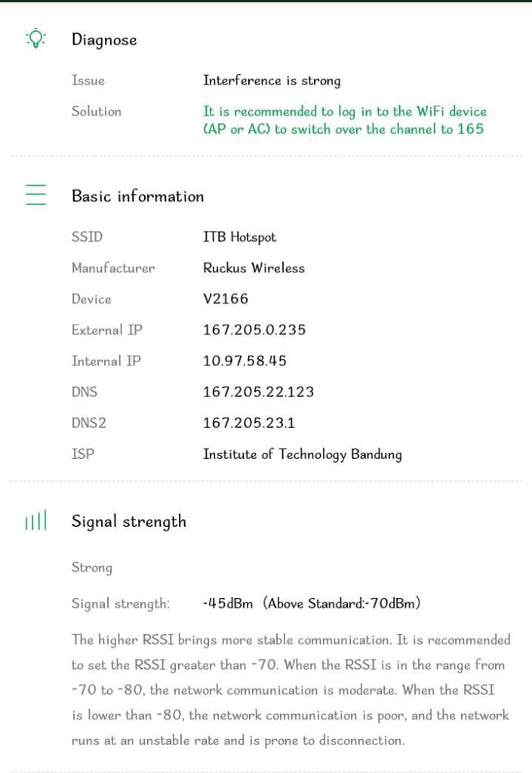Tap the RSSI explanation paragraph

pyautogui.click(x=291, y=690)
